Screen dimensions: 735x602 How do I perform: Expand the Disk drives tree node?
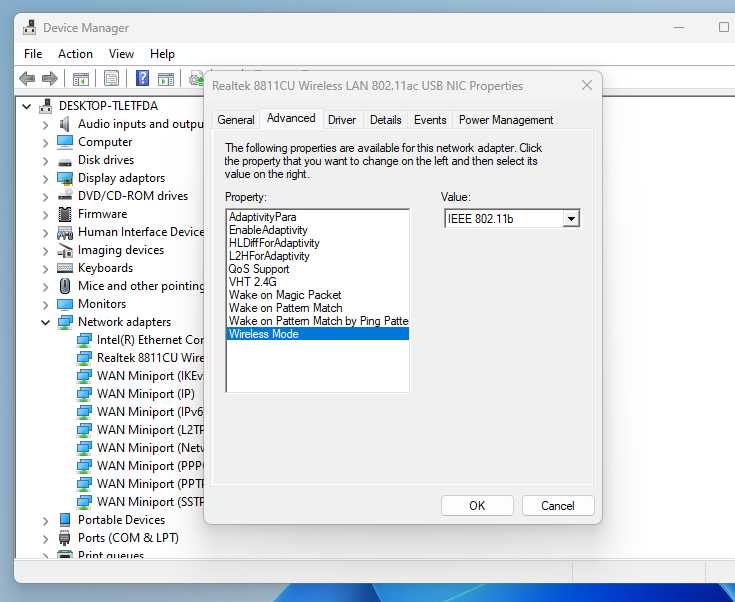tap(45, 160)
